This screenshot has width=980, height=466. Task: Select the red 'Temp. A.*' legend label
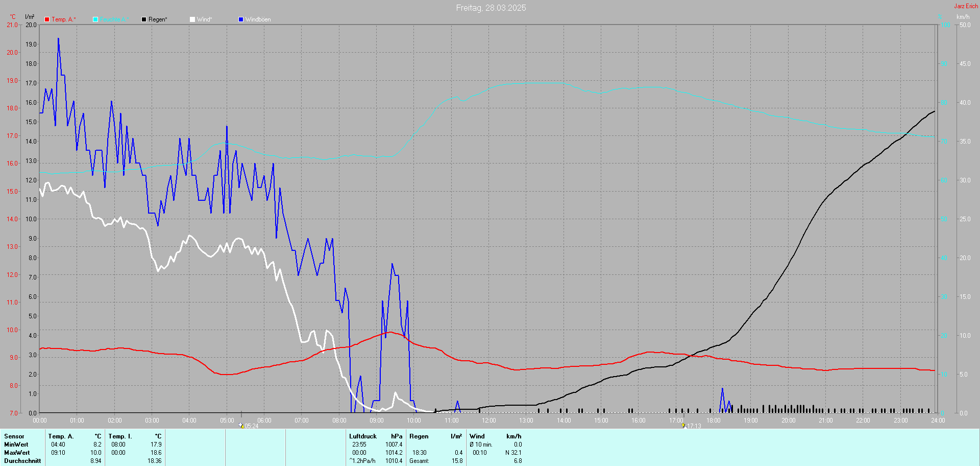[64, 19]
